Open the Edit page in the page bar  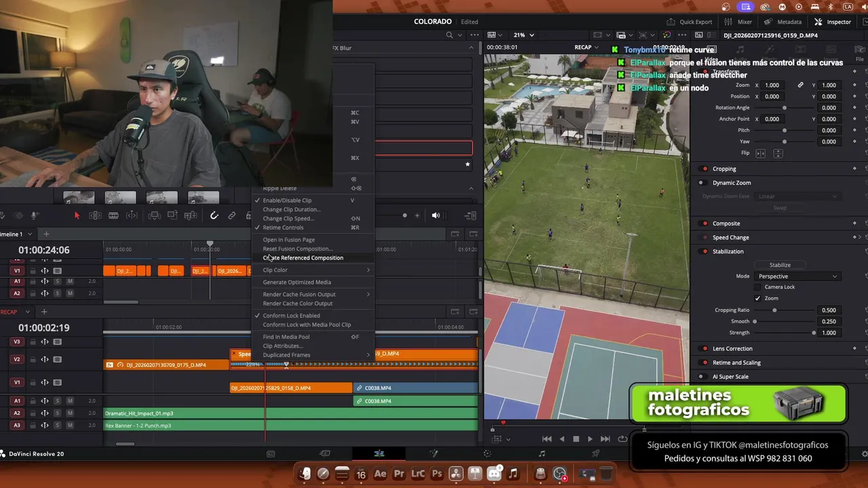tap(379, 453)
